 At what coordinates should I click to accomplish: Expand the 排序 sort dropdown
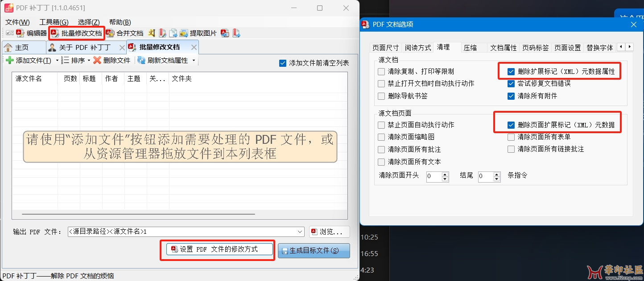[89, 60]
